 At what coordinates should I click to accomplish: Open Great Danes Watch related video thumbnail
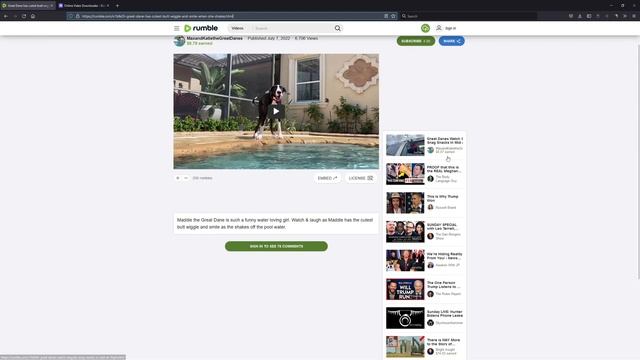click(x=405, y=145)
